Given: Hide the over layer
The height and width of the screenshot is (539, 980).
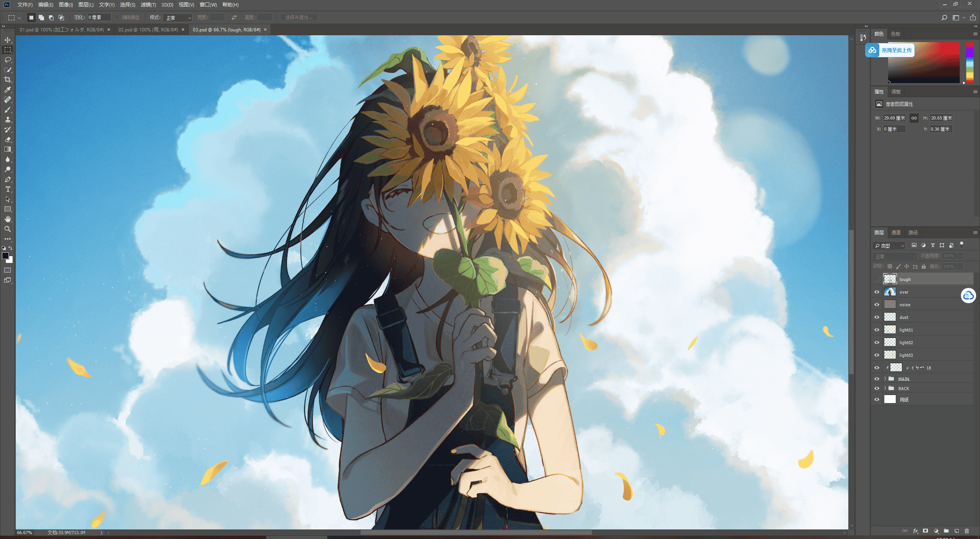Looking at the screenshot, I should click(877, 292).
